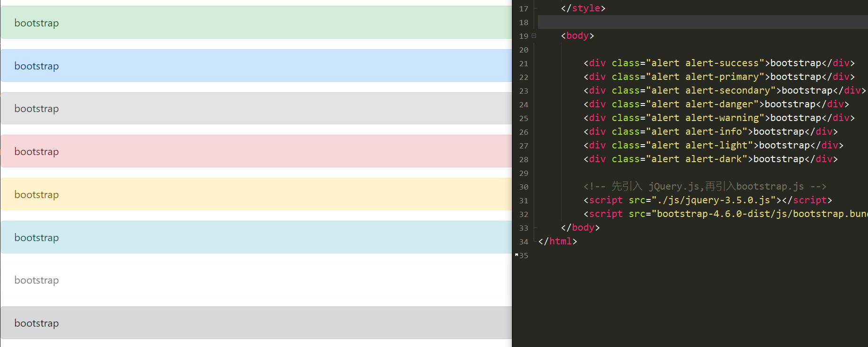Click line number 29 in the gutter
This screenshot has width=868, height=347.
[x=524, y=173]
